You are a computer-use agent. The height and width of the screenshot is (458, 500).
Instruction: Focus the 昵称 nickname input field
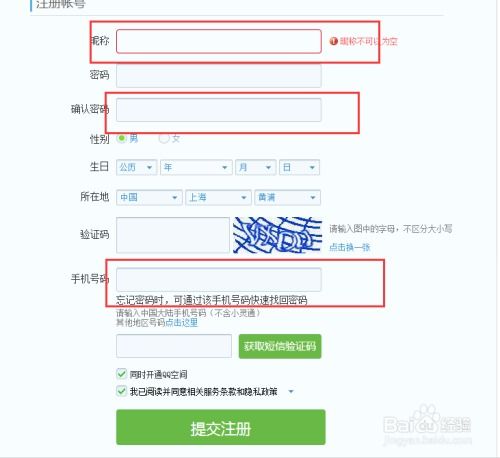coord(219,41)
